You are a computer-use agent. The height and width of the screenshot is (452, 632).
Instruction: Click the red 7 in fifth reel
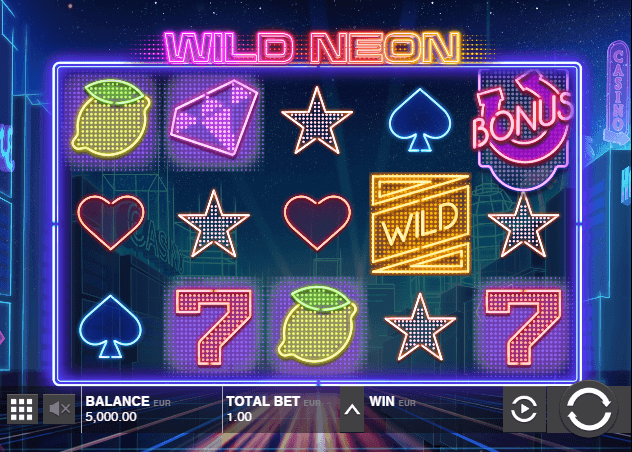click(523, 327)
